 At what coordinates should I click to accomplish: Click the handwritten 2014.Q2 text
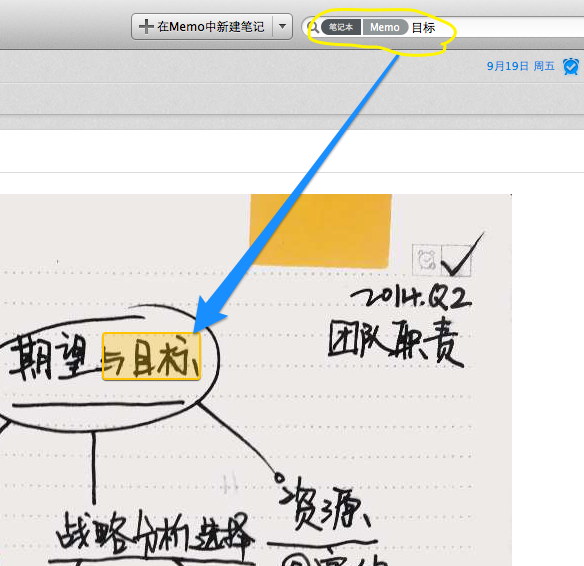411,297
